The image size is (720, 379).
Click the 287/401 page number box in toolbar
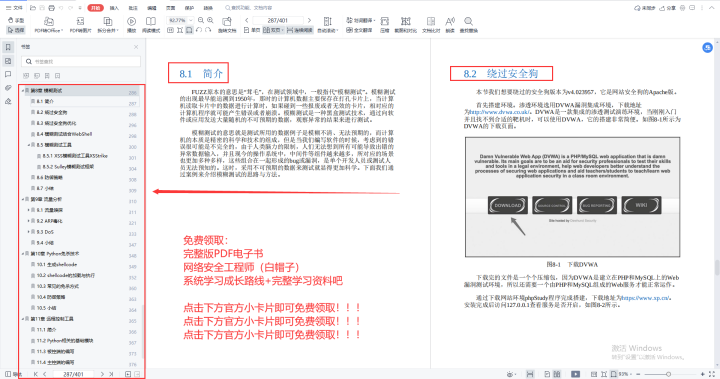click(x=278, y=20)
